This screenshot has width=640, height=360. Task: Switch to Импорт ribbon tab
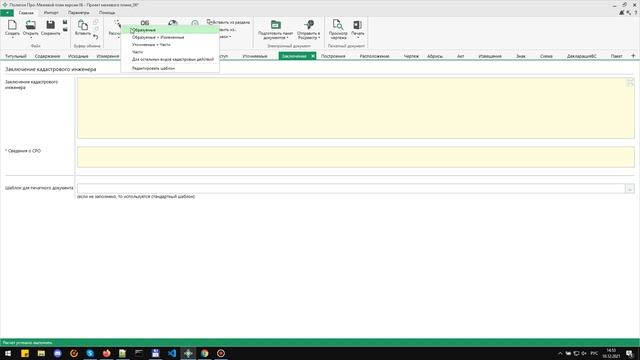coord(51,13)
